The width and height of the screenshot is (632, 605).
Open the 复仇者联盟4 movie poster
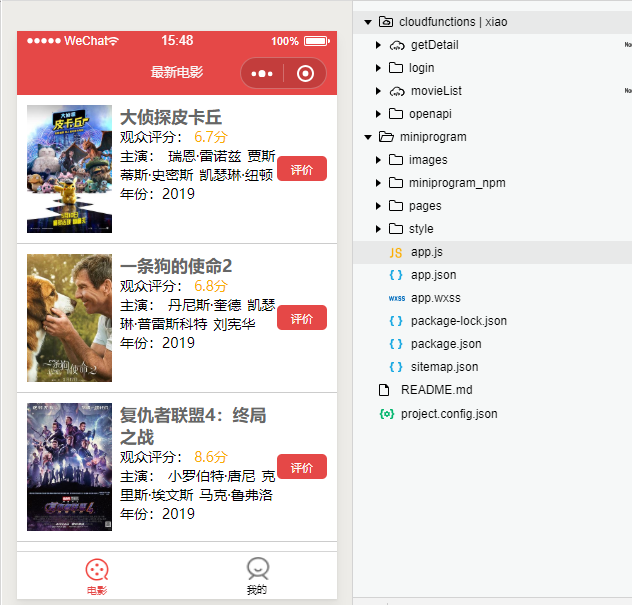69,467
